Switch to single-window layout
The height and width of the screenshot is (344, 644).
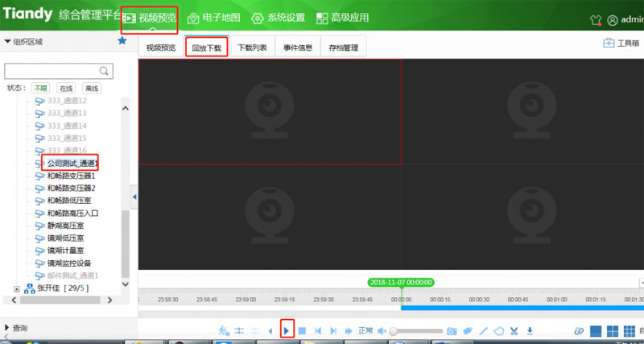tap(596, 331)
